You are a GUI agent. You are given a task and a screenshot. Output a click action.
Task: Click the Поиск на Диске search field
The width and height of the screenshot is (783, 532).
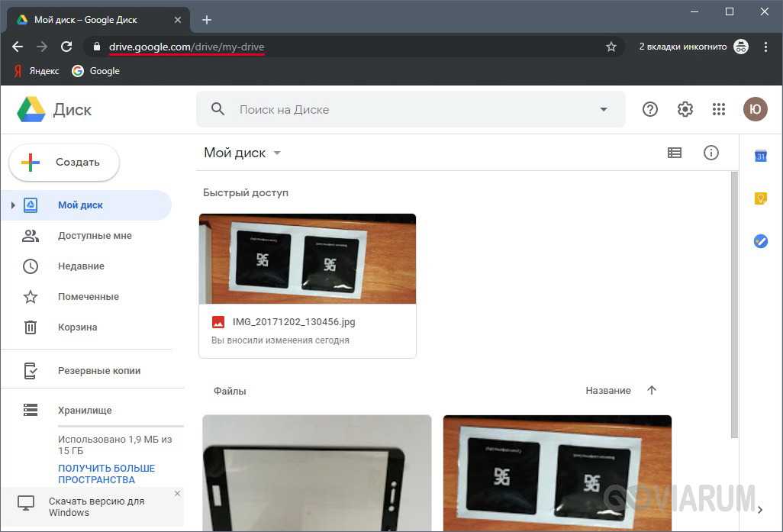(404, 110)
